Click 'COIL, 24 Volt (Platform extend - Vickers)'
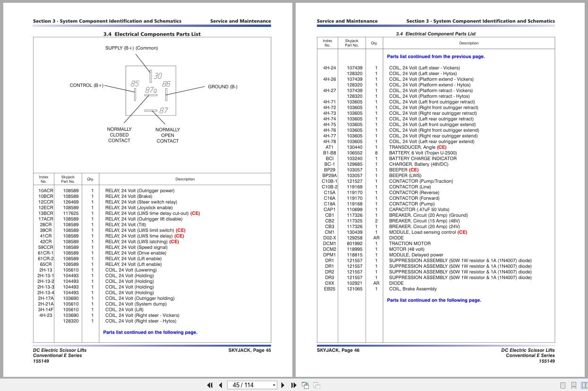Image resolution: width=588 pixels, height=391 pixels. click(x=431, y=79)
